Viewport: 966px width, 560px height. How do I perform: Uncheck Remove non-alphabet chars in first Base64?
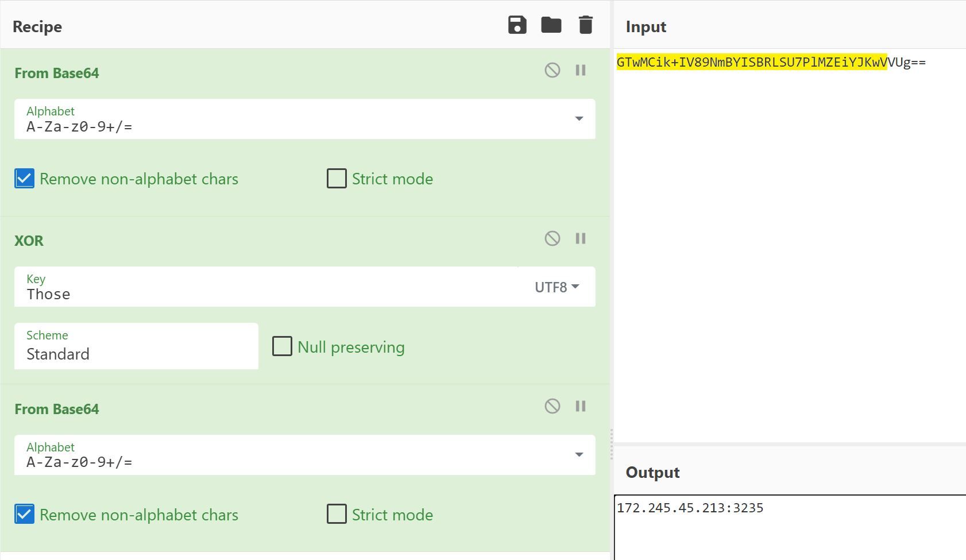[x=25, y=179]
